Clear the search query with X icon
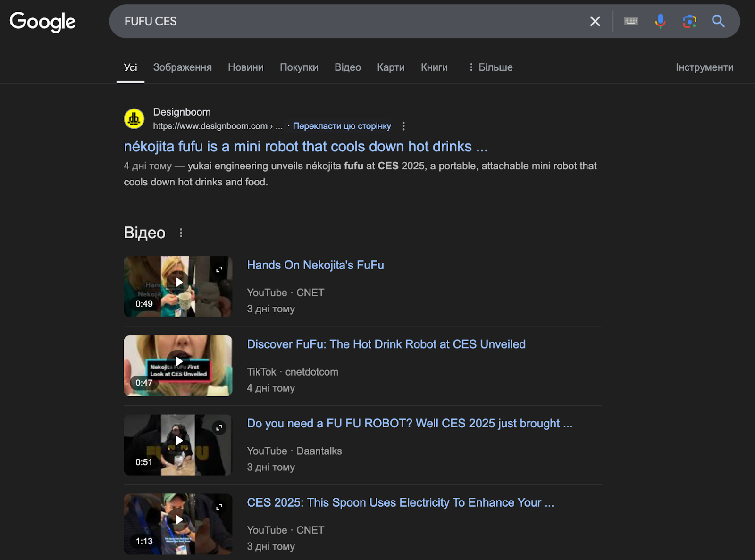Viewport: 755px width, 560px height. click(595, 21)
